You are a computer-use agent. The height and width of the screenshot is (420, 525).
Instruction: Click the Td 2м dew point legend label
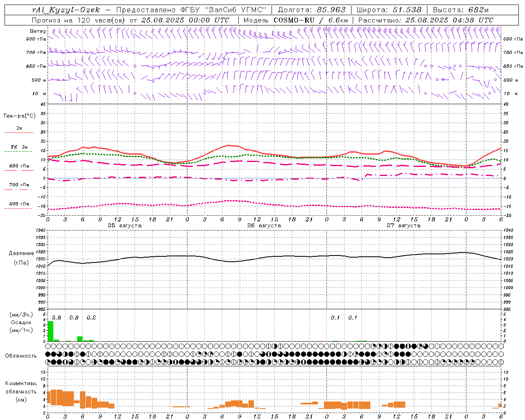19,147
